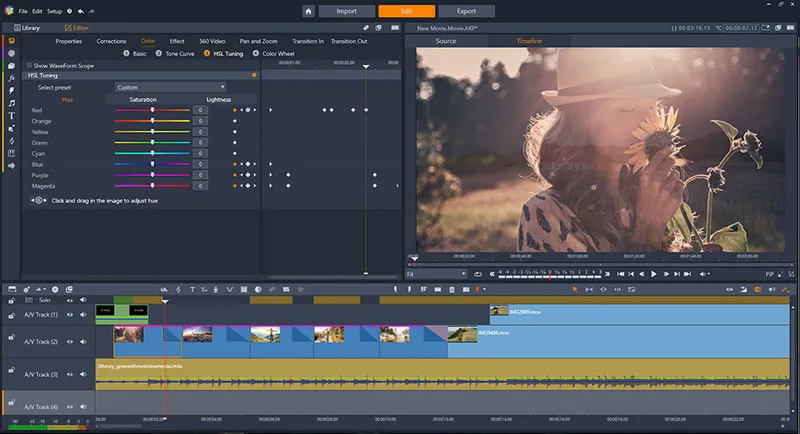Screen dimensions: 800x434
Task: Click the Home icon button
Action: (x=308, y=11)
